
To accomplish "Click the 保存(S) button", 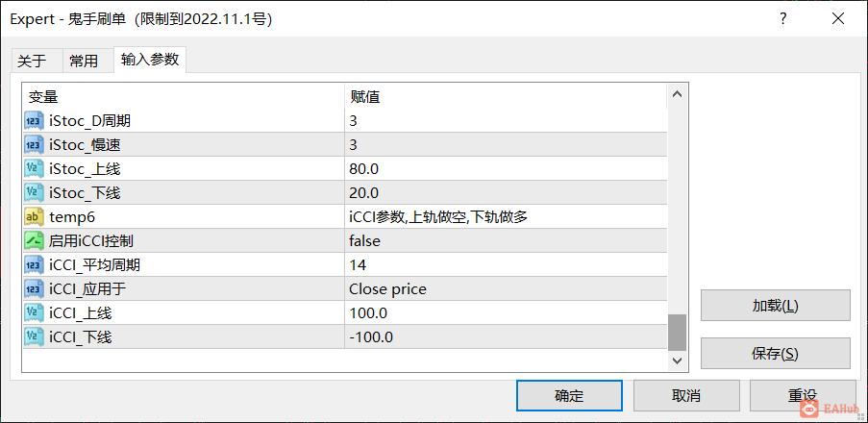I will pyautogui.click(x=775, y=353).
